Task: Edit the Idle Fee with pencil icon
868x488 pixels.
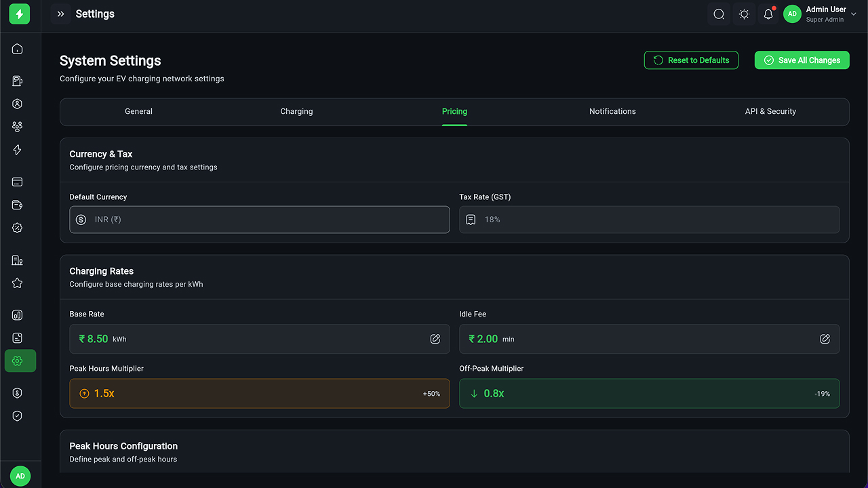Action: pyautogui.click(x=825, y=339)
